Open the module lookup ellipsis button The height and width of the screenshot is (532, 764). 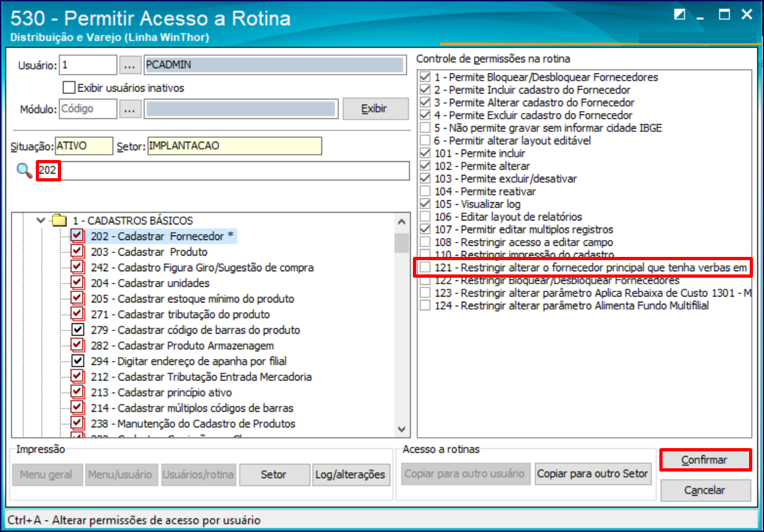tap(129, 109)
